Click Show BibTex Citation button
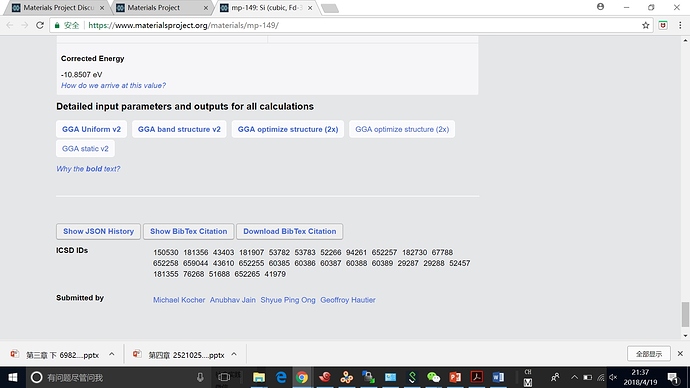 [x=188, y=231]
